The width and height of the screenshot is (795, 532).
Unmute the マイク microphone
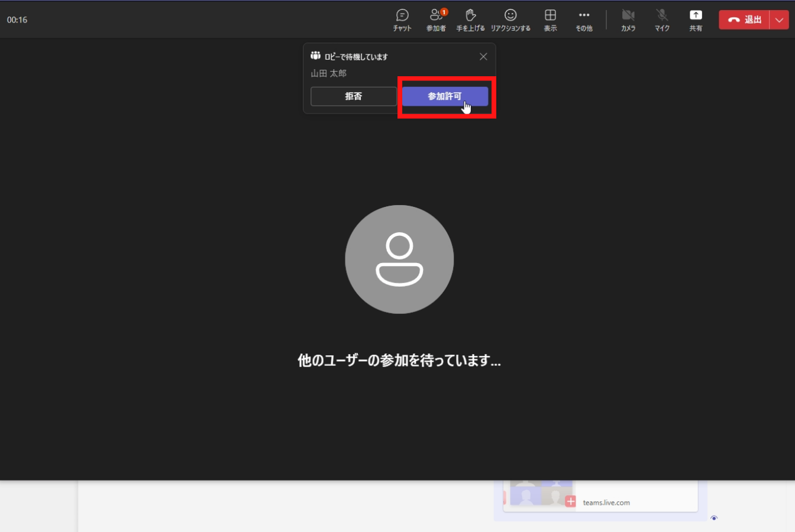pyautogui.click(x=662, y=20)
